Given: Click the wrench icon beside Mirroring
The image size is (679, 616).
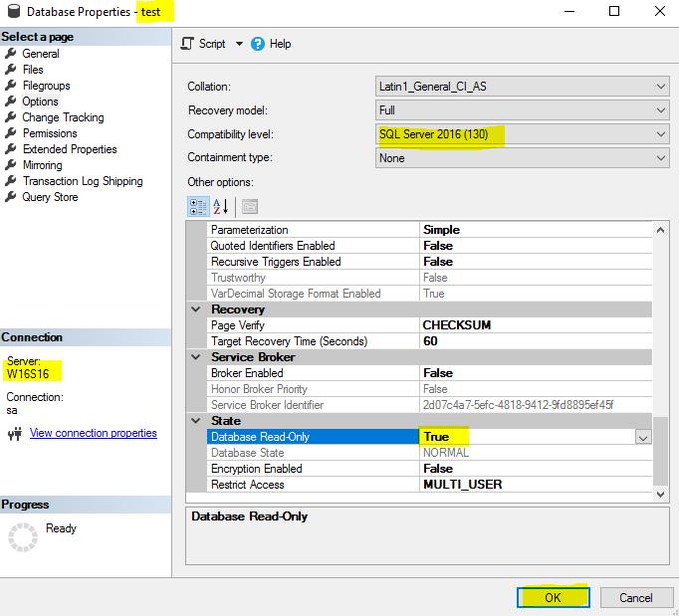Looking at the screenshot, I should pos(11,165).
